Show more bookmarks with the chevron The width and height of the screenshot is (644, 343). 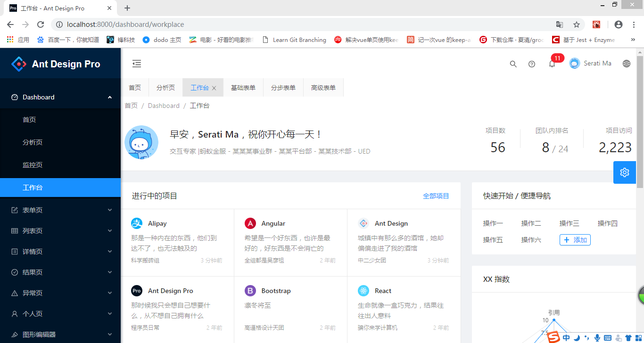[633, 40]
